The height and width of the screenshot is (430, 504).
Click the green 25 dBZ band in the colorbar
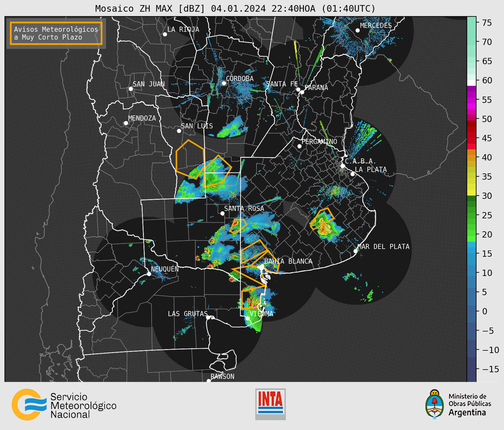pyautogui.click(x=471, y=215)
